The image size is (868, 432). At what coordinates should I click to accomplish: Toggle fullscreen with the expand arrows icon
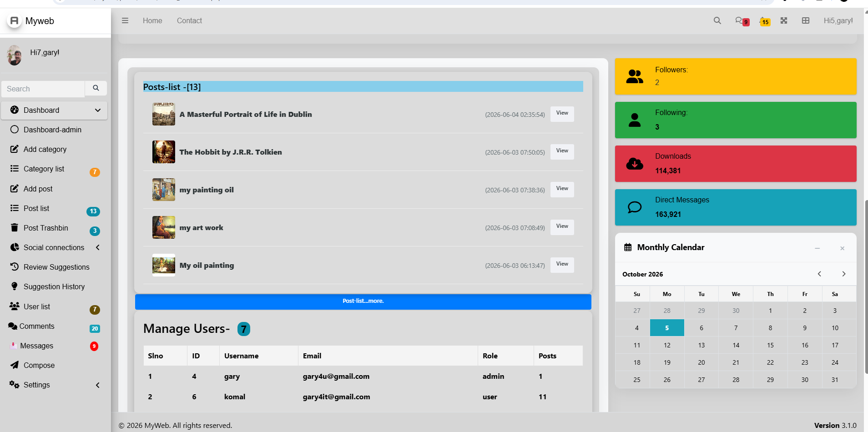click(x=784, y=20)
